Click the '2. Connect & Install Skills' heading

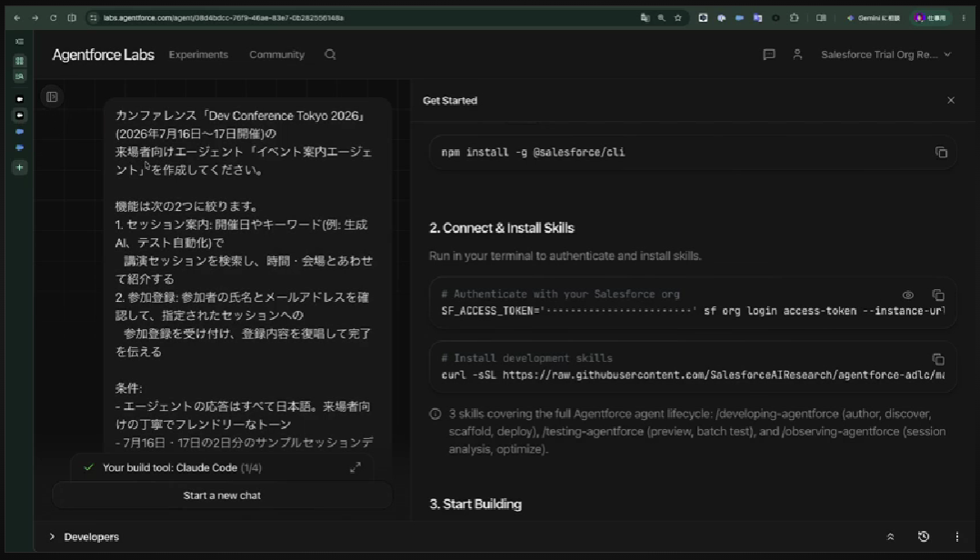pos(501,228)
